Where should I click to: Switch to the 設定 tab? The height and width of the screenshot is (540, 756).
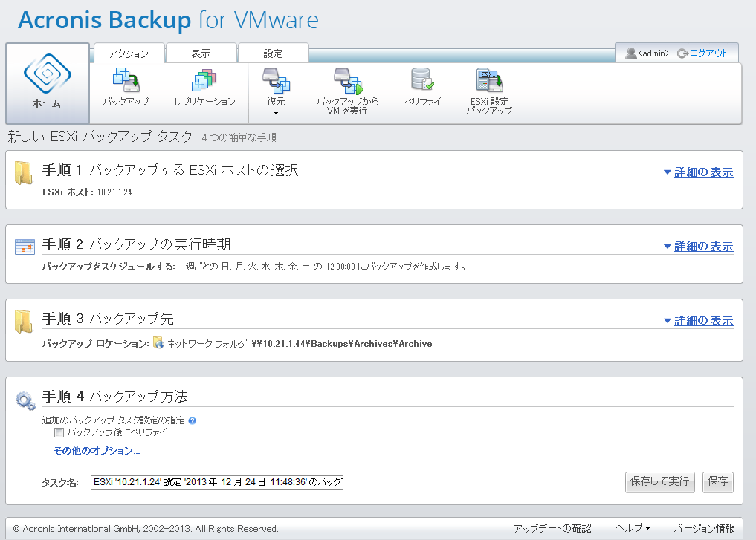[273, 53]
